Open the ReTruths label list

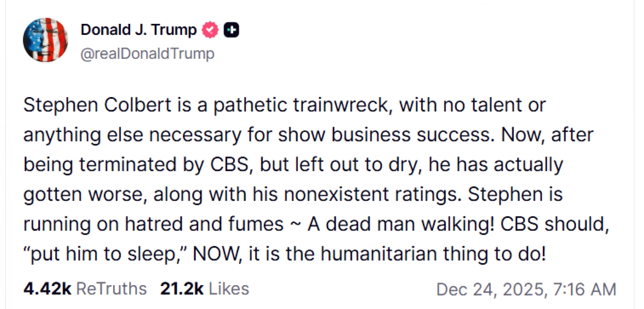tap(112, 289)
